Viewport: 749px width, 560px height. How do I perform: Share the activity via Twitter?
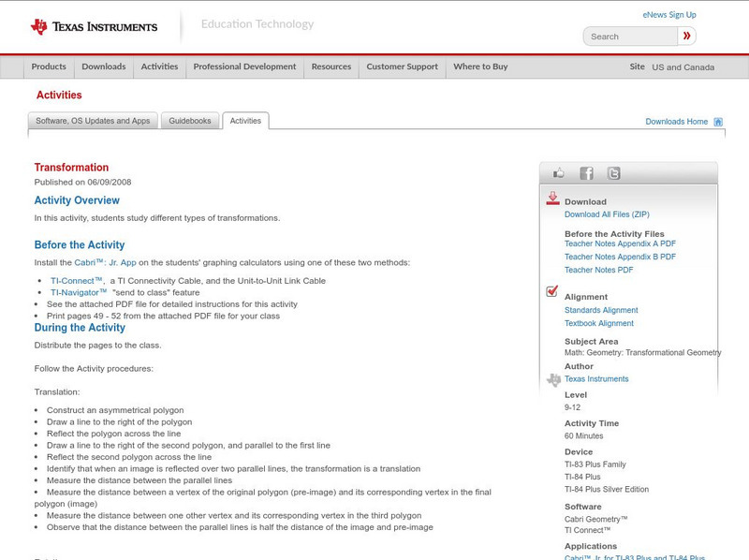pyautogui.click(x=613, y=173)
